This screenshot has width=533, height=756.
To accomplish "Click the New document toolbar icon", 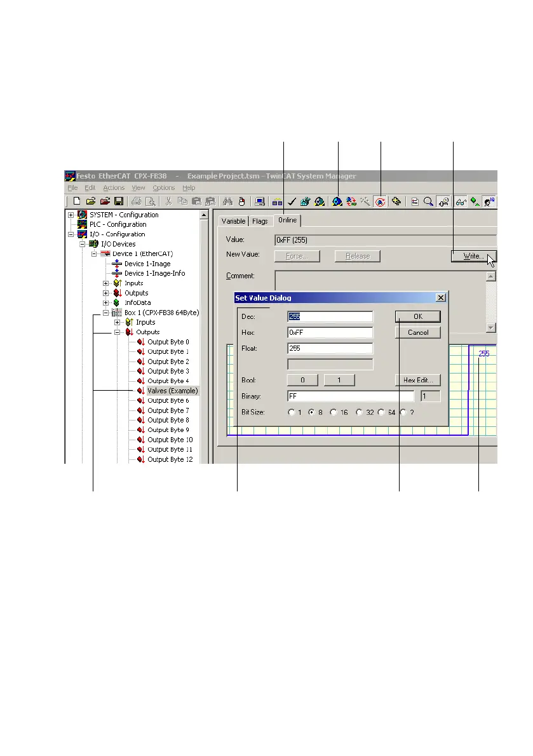I will click(77, 201).
